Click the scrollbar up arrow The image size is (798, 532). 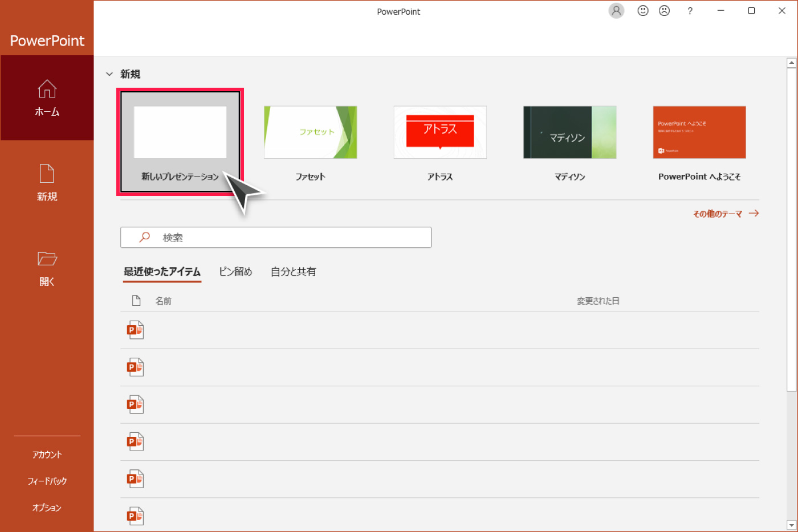pyautogui.click(x=791, y=63)
